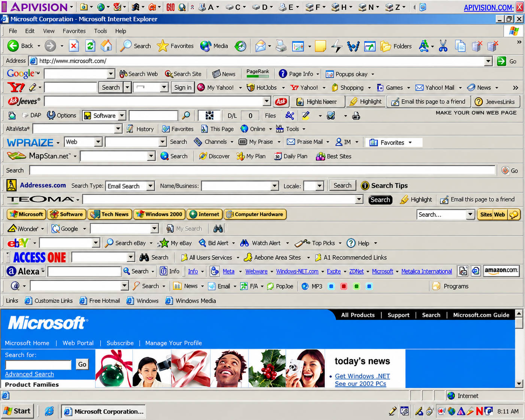
Task: Open the Locale dropdown
Action: pos(319,186)
